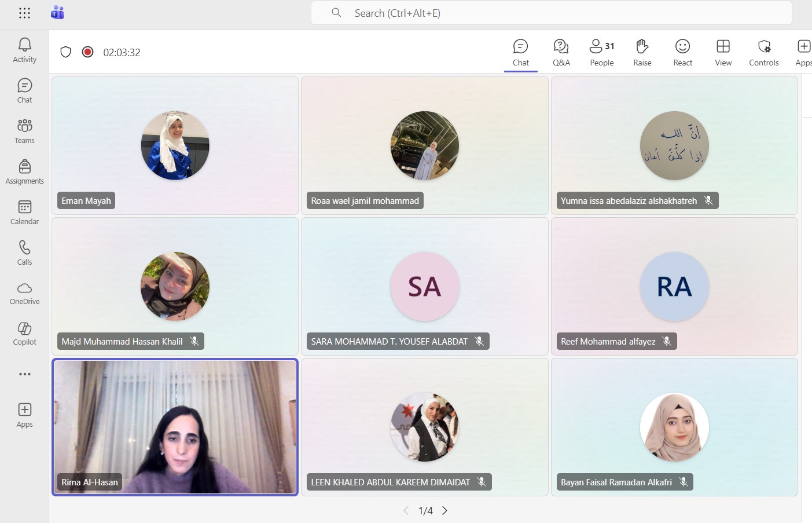
Task: Expand the React emoji options
Action: coord(682,52)
